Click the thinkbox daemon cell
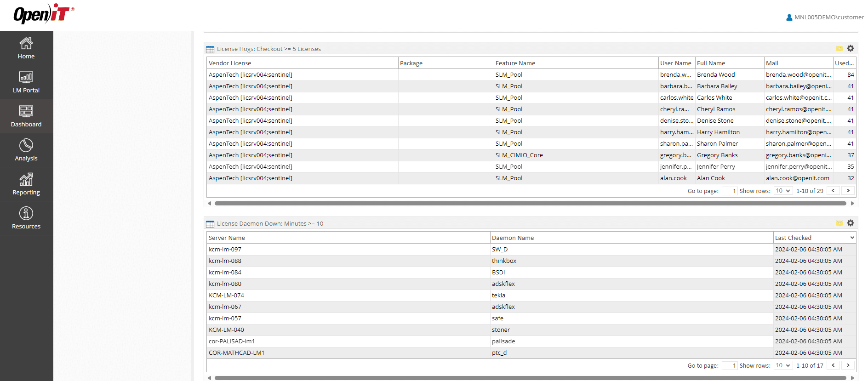868x381 pixels. click(x=632, y=261)
